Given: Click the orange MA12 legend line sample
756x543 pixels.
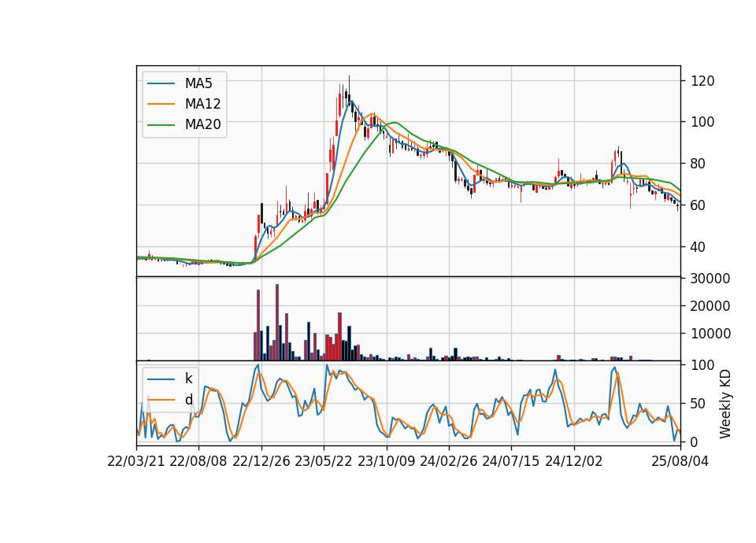Looking at the screenshot, I should coord(161,104).
